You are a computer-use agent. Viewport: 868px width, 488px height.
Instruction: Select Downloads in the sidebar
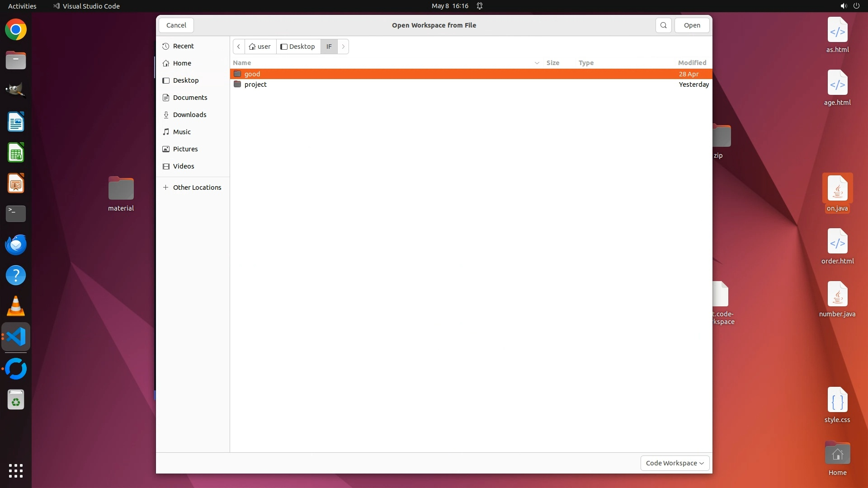[x=189, y=115]
